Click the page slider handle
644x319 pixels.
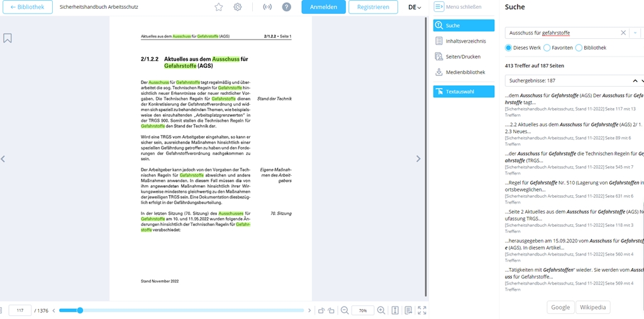80,310
